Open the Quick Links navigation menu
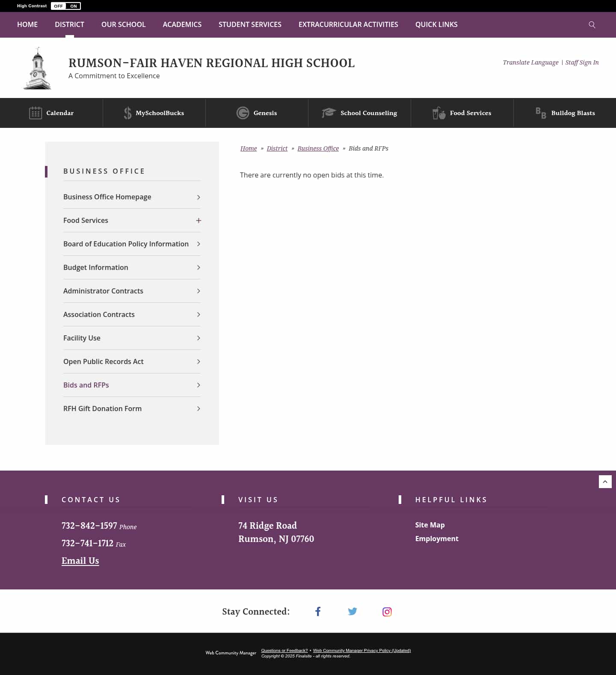 [x=436, y=25]
